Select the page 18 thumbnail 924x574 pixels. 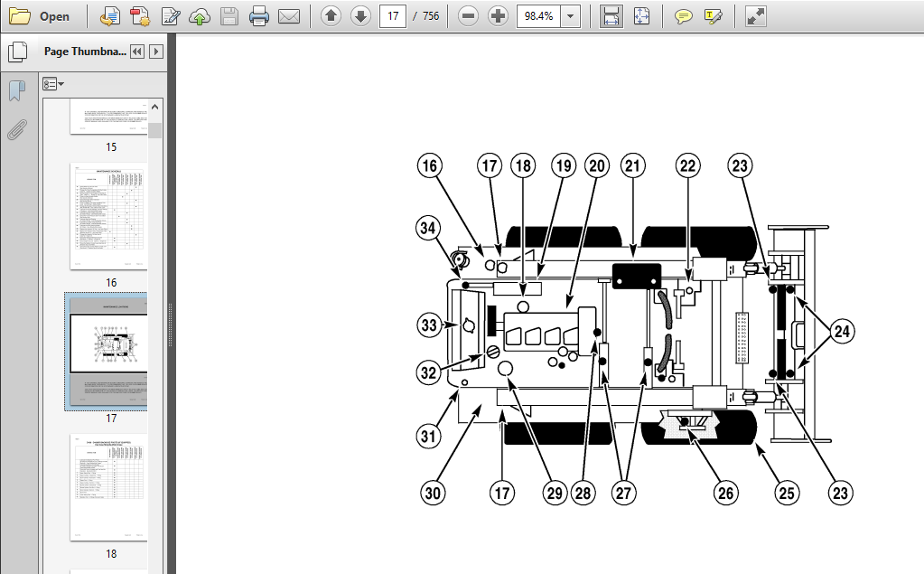pyautogui.click(x=108, y=487)
